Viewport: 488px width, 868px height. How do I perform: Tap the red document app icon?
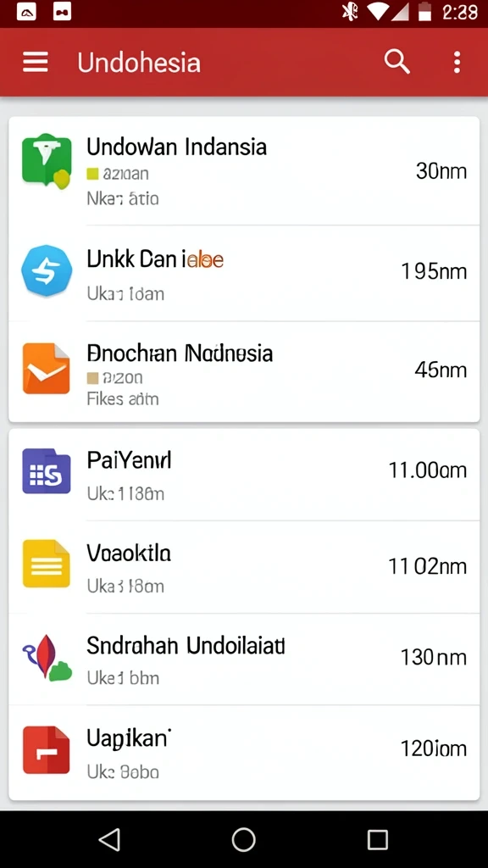point(47,749)
